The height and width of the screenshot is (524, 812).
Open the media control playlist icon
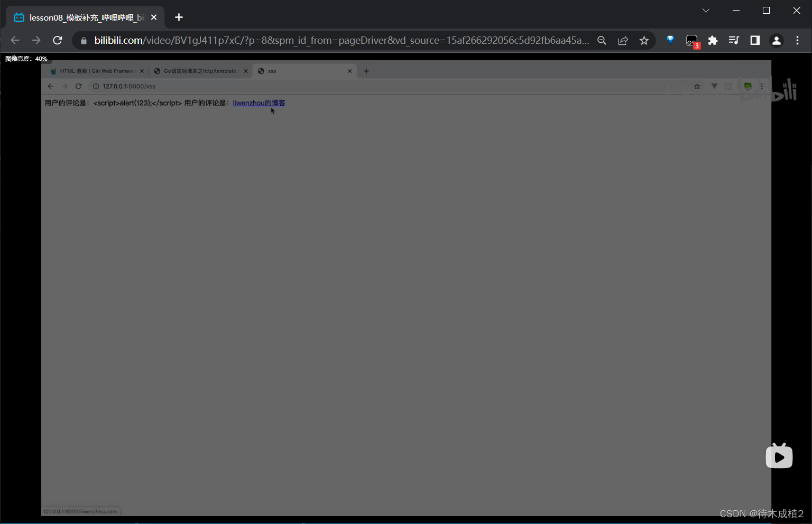pos(734,41)
